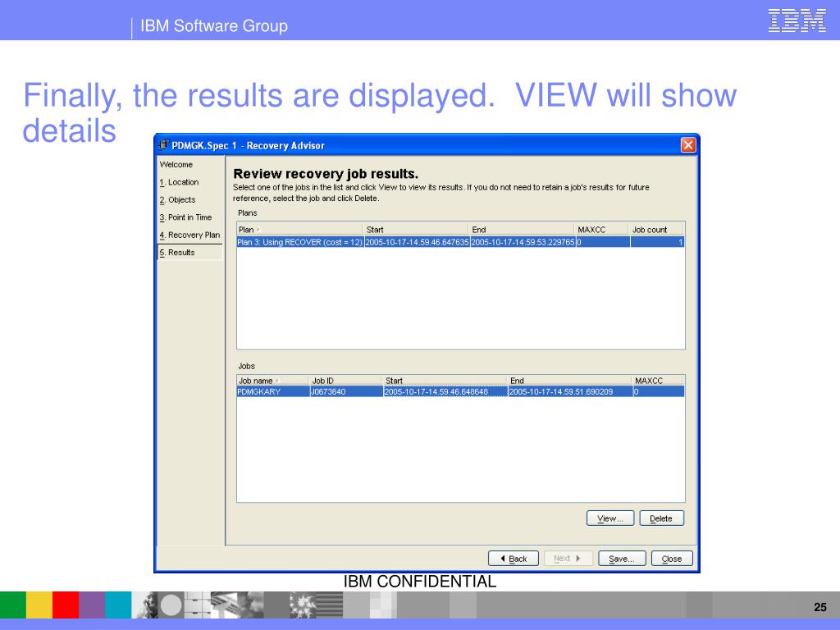
Task: Sort plans by Job count column
Action: coord(657,230)
